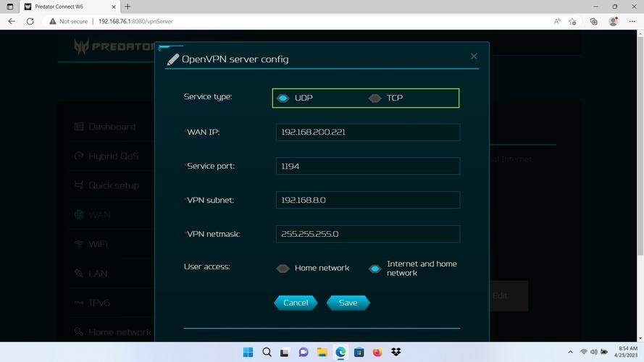
Task: Go back in the browser
Action: point(12,21)
